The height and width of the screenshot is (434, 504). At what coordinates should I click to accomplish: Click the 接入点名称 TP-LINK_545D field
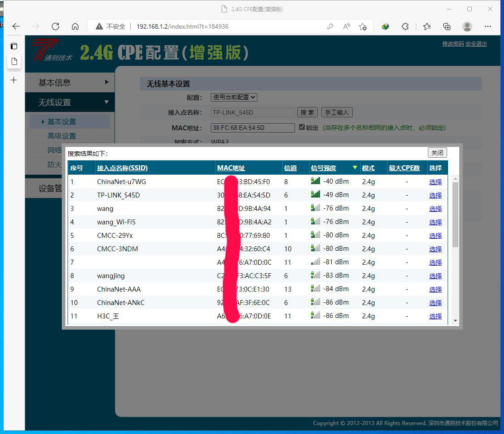click(252, 112)
